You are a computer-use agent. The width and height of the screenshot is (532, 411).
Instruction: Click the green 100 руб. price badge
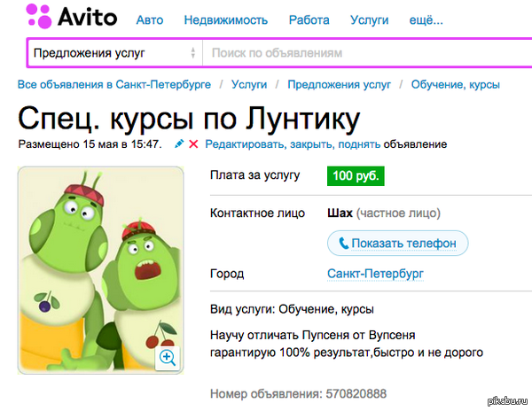click(355, 175)
